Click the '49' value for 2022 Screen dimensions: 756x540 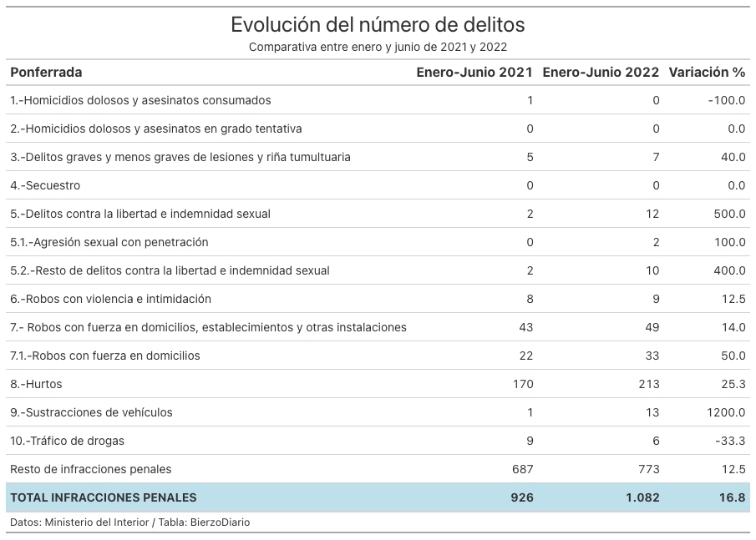[652, 327]
